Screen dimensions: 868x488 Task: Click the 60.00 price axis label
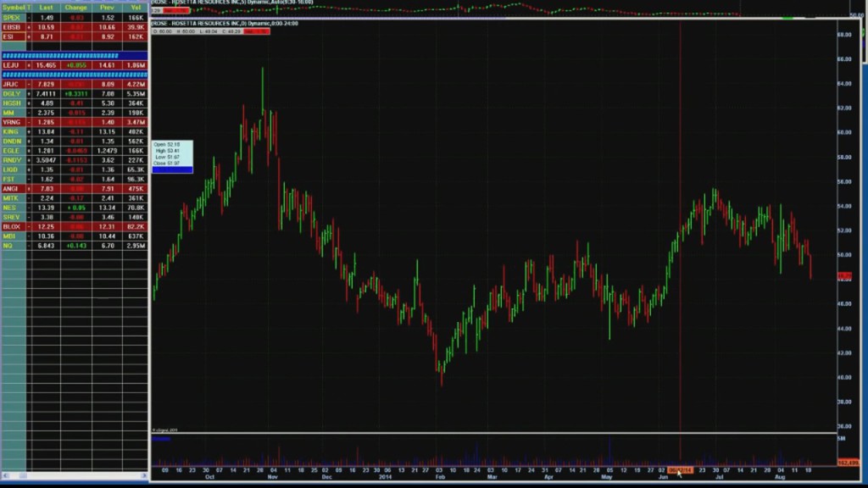pos(844,132)
